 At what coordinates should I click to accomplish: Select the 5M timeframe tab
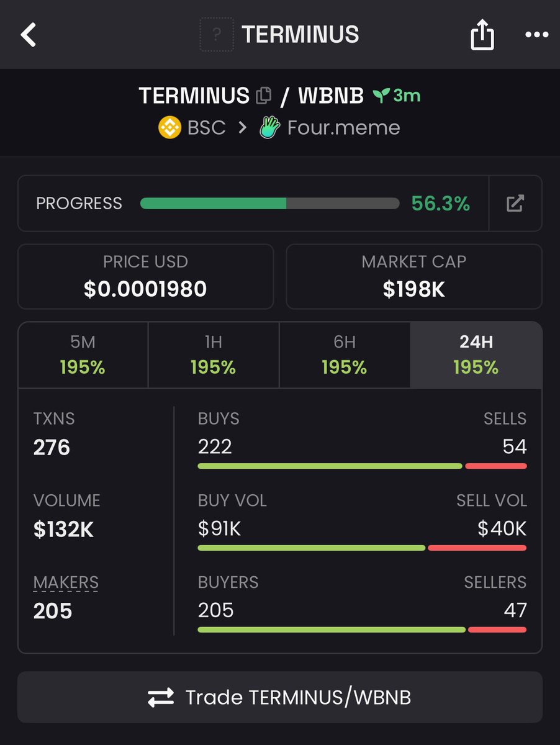[83, 354]
